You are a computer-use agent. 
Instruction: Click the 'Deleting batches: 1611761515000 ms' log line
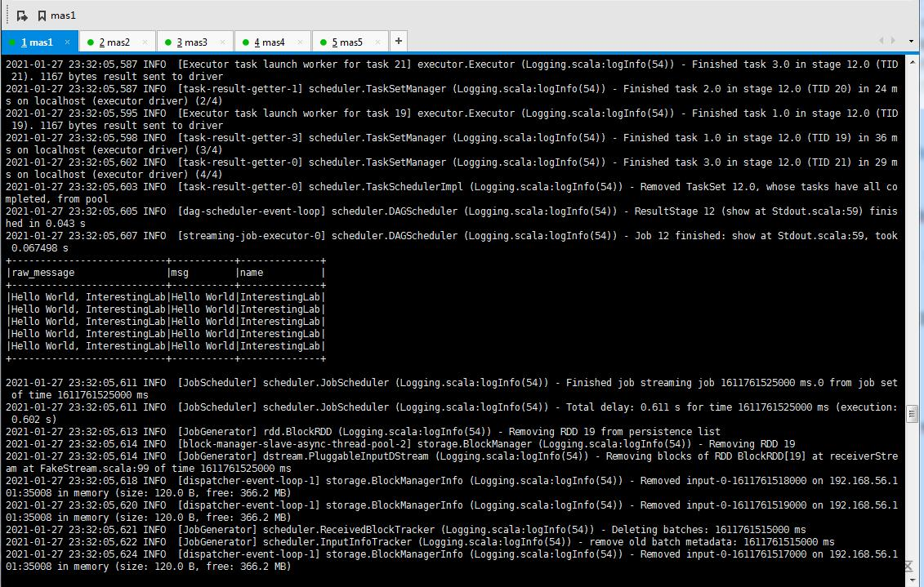(405, 530)
